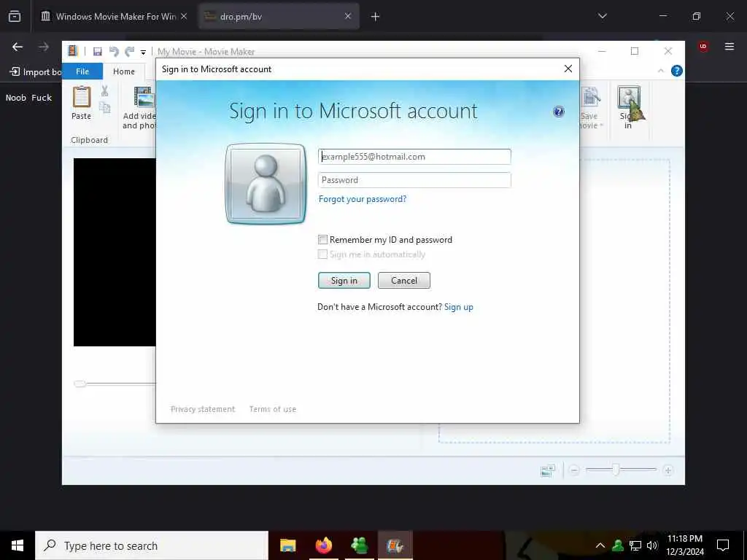747x560 pixels.
Task: Click the help icon in the sign-in dialog
Action: point(558,112)
